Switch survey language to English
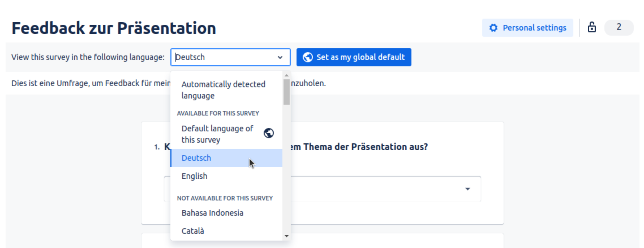 click(195, 176)
